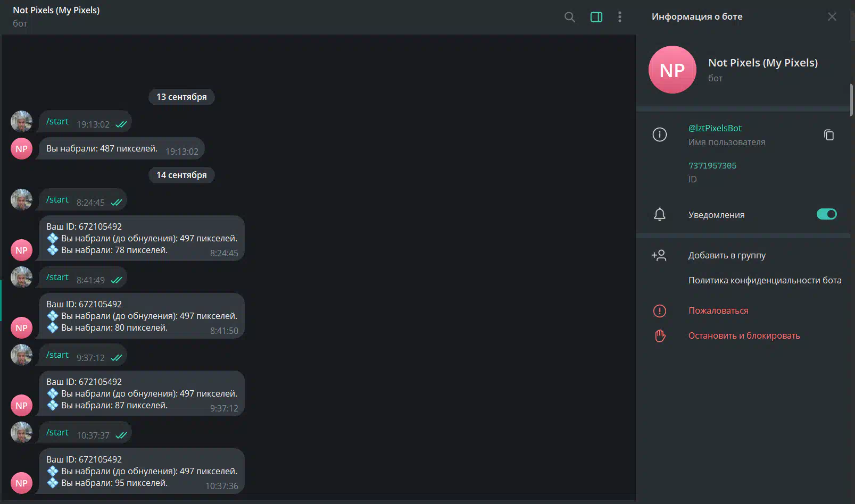
Task: Click the read checkmarks on the 9:37:12 message
Action: point(117,358)
